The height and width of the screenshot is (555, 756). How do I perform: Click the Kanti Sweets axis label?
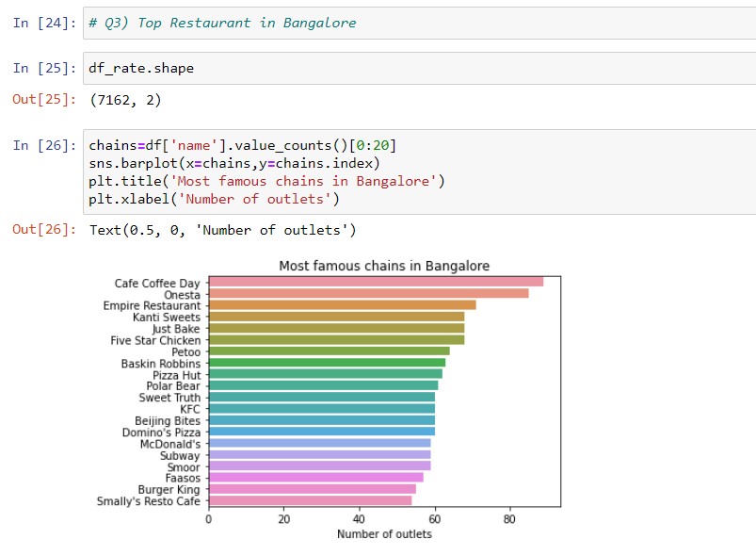tap(167, 317)
